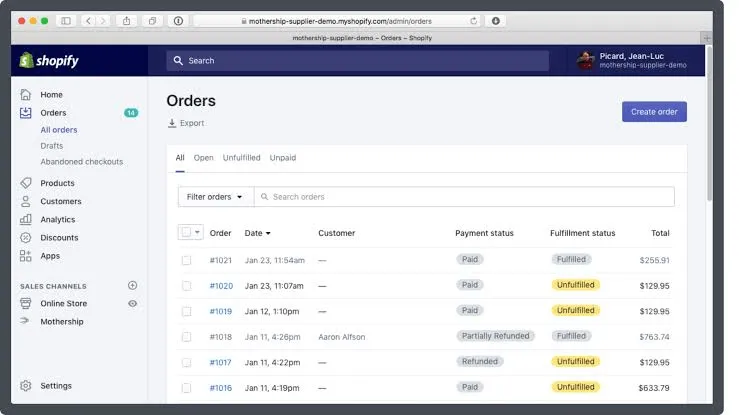Image resolution: width=739 pixels, height=415 pixels.
Task: Switch to the Open tab
Action: pyautogui.click(x=204, y=158)
